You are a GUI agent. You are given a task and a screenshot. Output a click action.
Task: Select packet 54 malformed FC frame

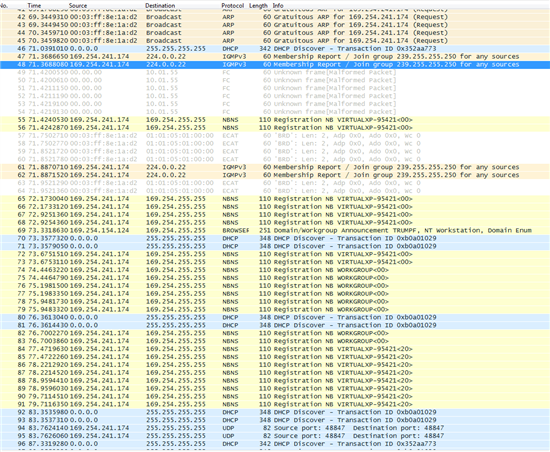click(275, 112)
